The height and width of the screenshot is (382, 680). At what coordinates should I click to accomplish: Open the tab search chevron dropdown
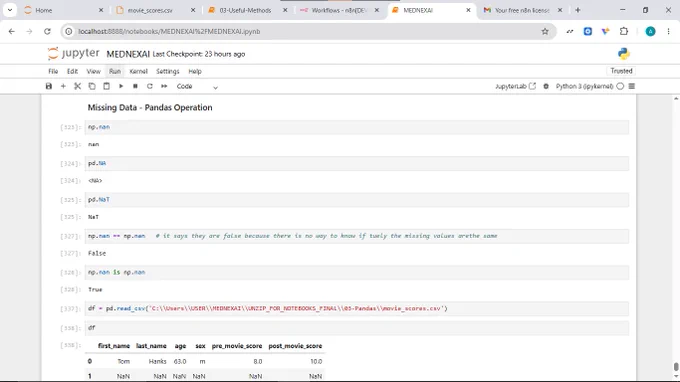[x=10, y=10]
